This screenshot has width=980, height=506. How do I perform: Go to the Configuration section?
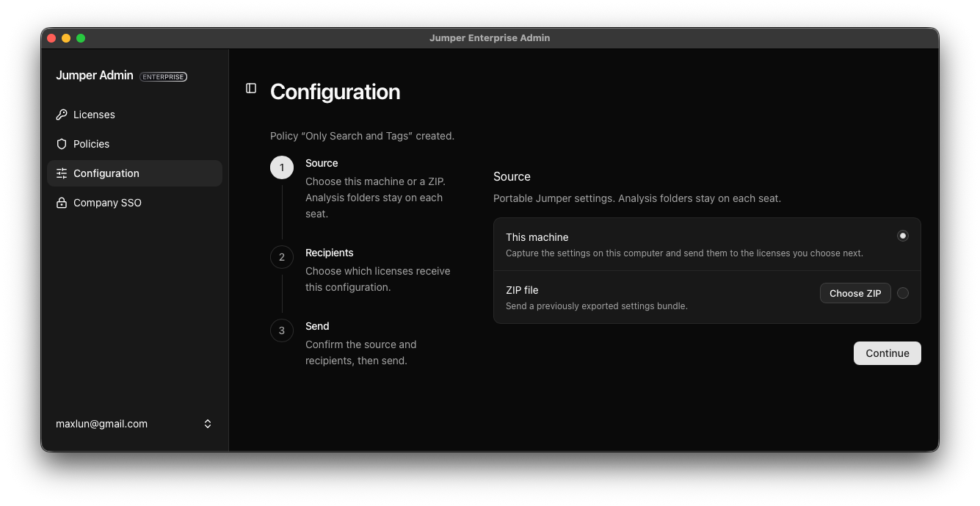[134, 173]
